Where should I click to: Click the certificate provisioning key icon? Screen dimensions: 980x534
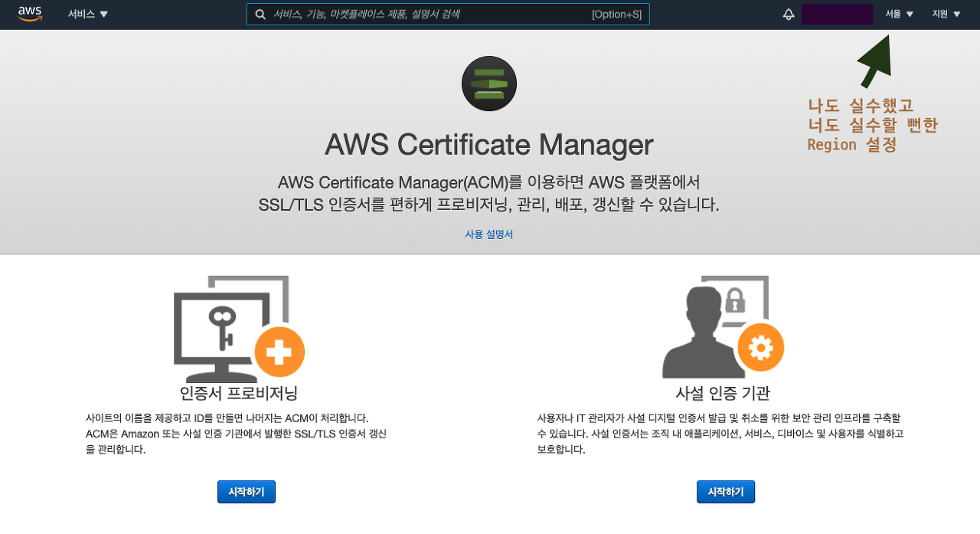click(x=239, y=328)
